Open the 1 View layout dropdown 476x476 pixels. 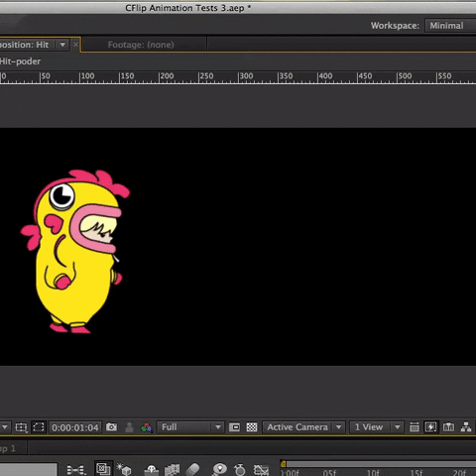(x=377, y=427)
